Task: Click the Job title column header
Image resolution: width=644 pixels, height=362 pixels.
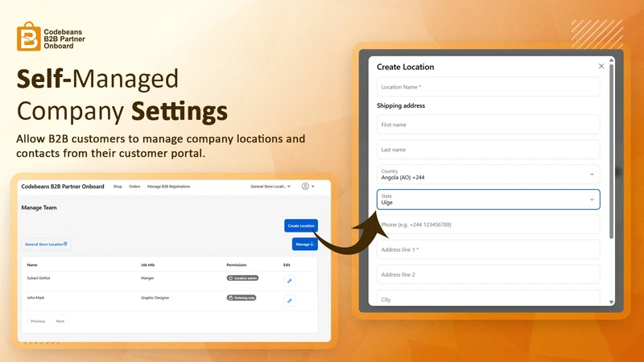Action: point(147,265)
